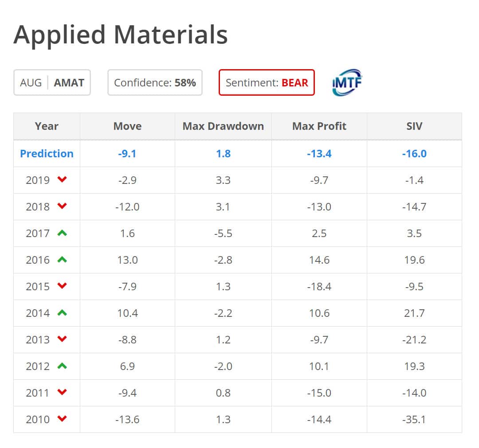
Task: Click the 2010 year label
Action: tap(38, 420)
